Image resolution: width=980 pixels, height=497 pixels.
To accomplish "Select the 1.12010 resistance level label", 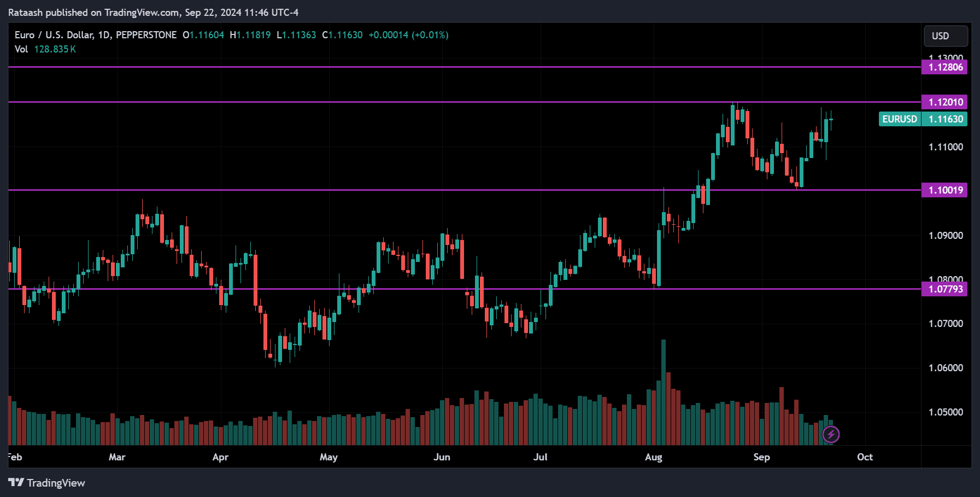I will pyautogui.click(x=945, y=102).
